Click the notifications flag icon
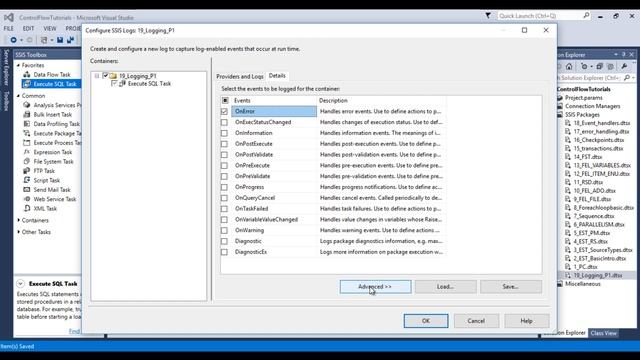 (x=488, y=16)
